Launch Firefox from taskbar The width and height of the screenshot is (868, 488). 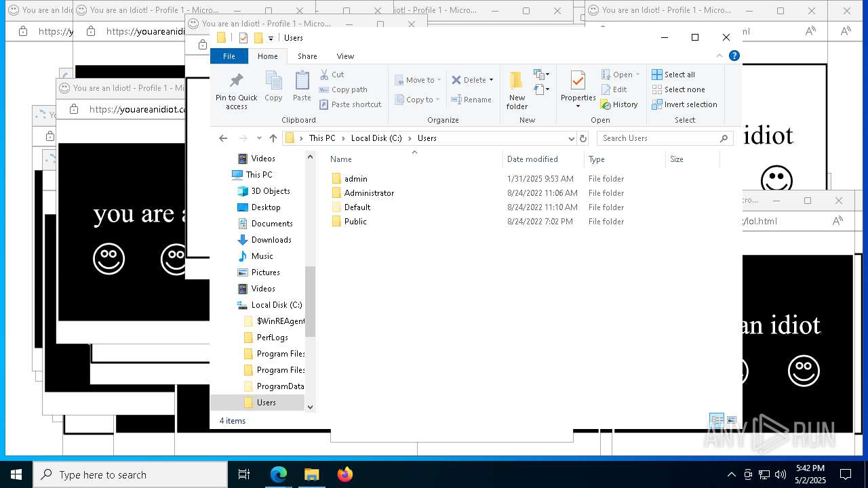point(345,474)
